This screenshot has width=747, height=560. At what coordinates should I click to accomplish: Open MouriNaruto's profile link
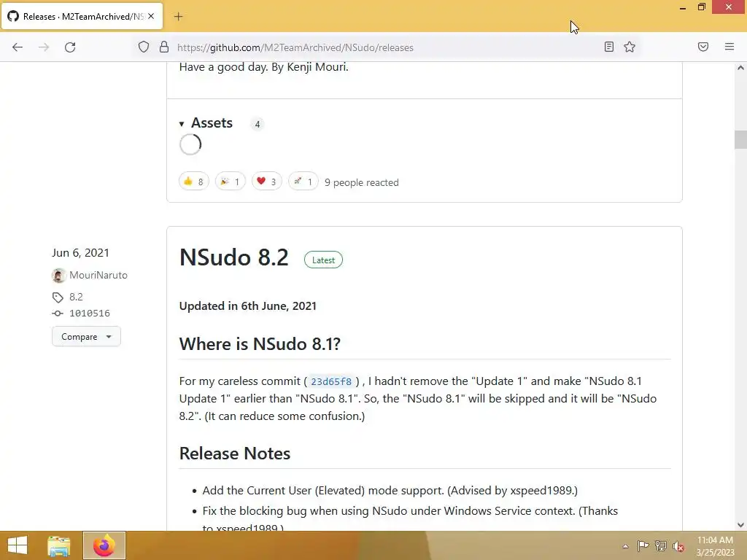pyautogui.click(x=98, y=275)
